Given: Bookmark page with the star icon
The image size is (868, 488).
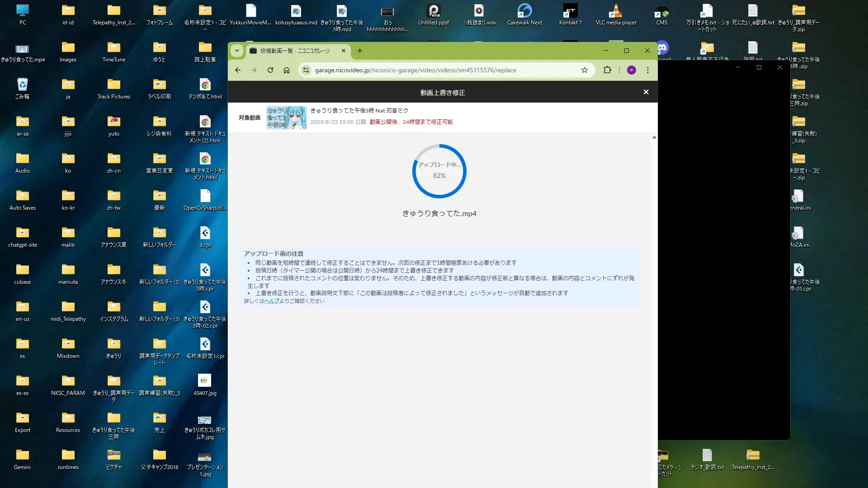Looking at the screenshot, I should coord(585,70).
